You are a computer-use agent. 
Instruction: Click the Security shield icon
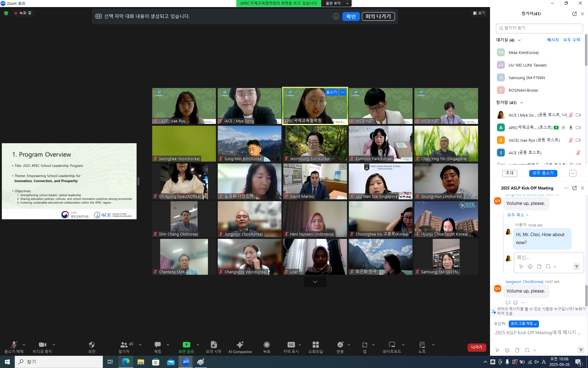tap(92, 345)
